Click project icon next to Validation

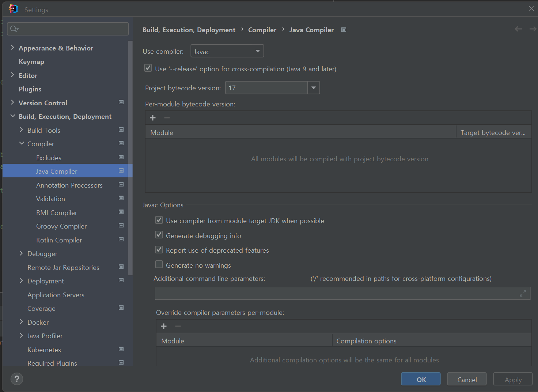(121, 198)
